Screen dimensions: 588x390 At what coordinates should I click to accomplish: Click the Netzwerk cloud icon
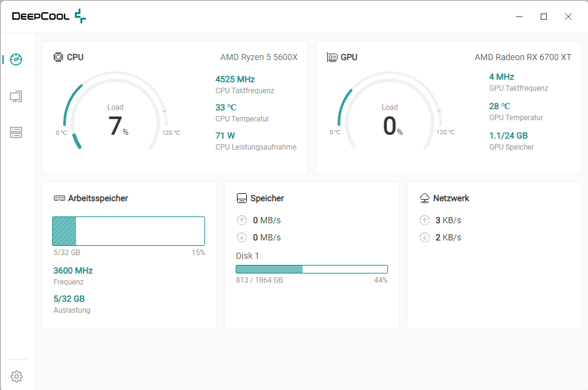[x=424, y=198]
